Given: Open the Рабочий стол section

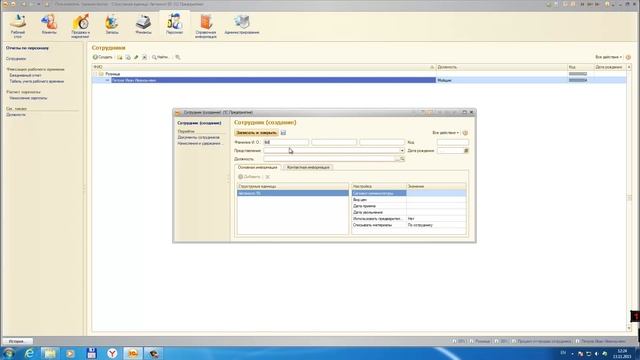Looking at the screenshot, I should click(18, 26).
